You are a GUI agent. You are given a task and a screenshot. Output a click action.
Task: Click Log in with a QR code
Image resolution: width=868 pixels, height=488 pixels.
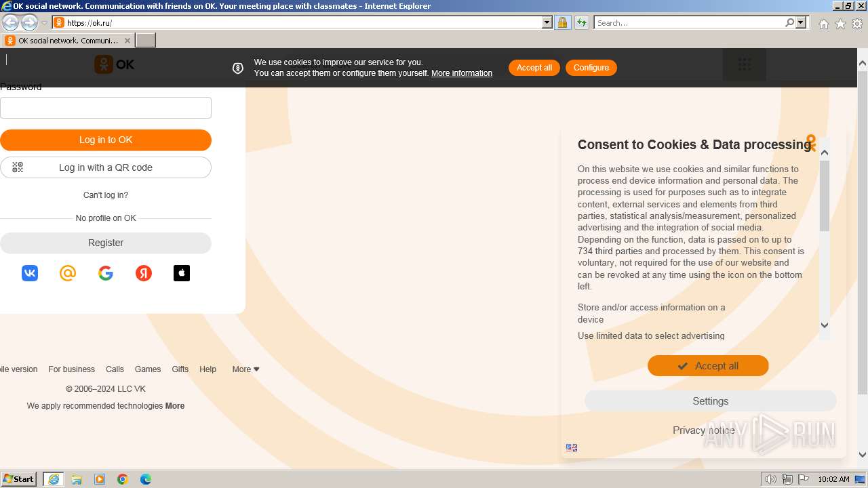106,167
